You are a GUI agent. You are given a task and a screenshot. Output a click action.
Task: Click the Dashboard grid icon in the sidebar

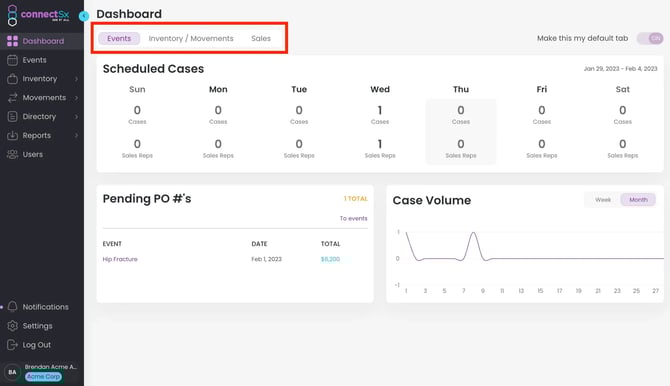[x=12, y=41]
